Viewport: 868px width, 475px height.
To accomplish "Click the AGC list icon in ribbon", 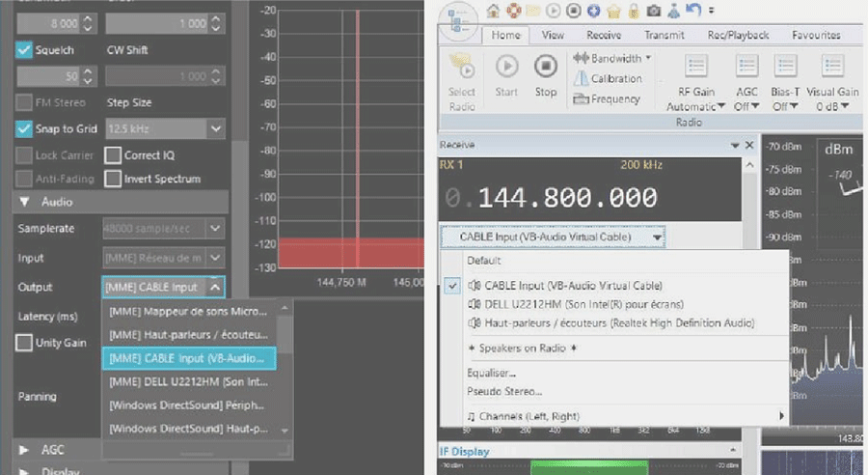I will pos(746,66).
